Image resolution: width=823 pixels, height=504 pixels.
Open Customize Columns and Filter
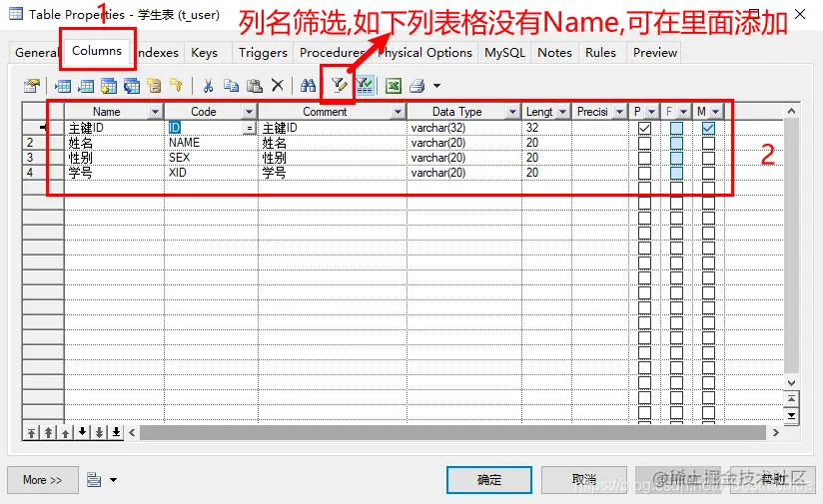coord(339,86)
